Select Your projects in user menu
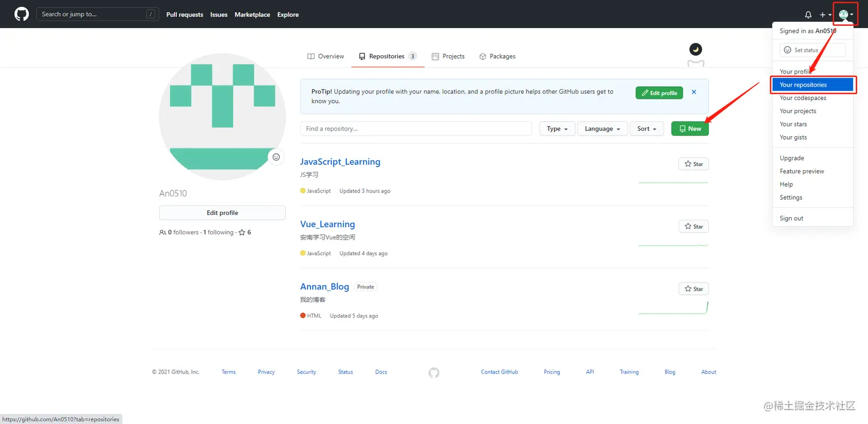This screenshot has height=424, width=868. coord(812,111)
